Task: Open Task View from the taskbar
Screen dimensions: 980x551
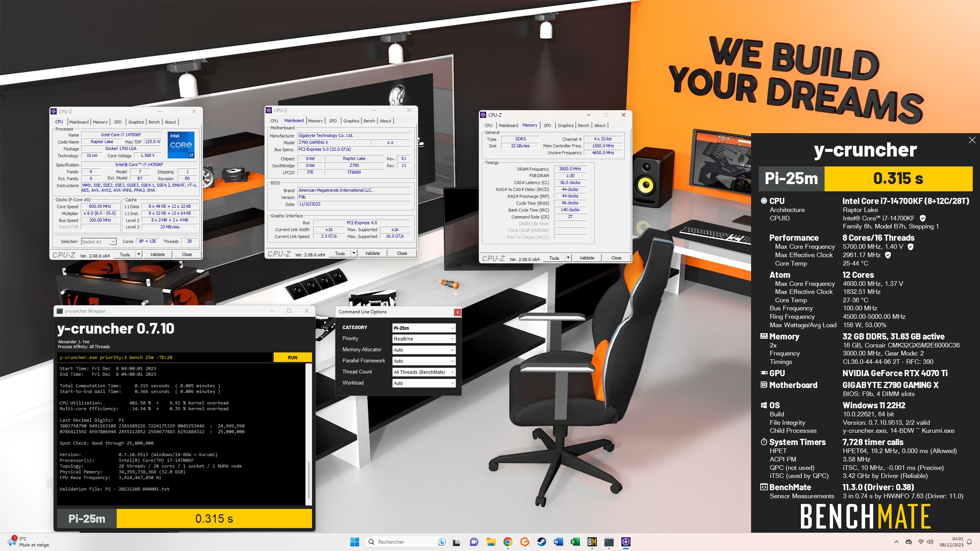Action: pyautogui.click(x=456, y=542)
